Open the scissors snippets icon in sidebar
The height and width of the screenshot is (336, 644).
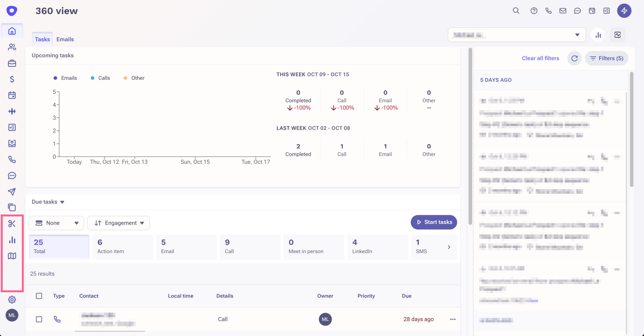pyautogui.click(x=12, y=223)
